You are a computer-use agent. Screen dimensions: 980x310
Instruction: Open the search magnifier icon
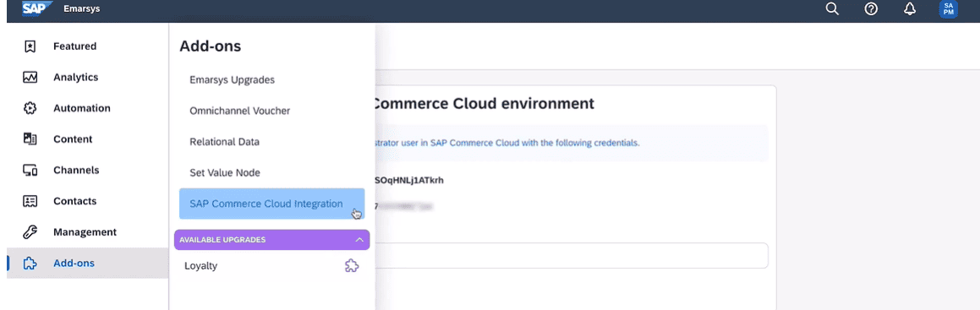(x=832, y=8)
